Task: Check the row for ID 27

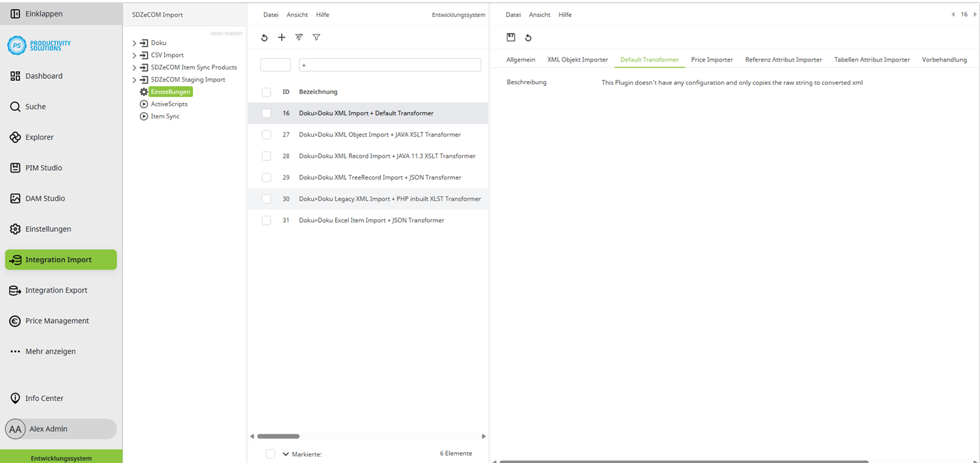Action: tap(266, 134)
